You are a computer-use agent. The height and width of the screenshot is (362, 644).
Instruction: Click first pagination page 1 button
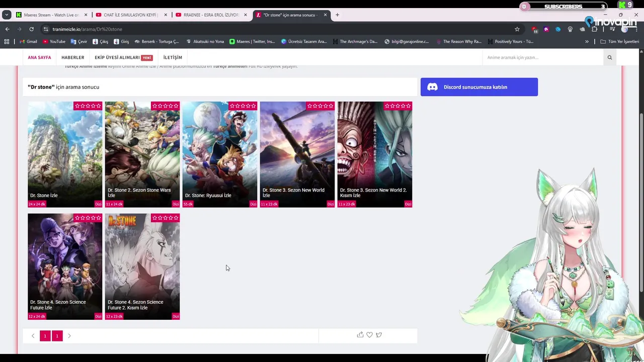pos(45,336)
